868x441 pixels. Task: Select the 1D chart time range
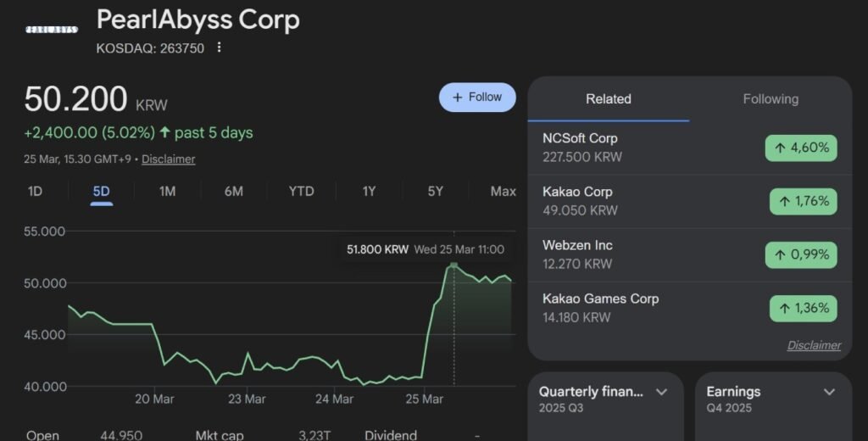pyautogui.click(x=35, y=192)
